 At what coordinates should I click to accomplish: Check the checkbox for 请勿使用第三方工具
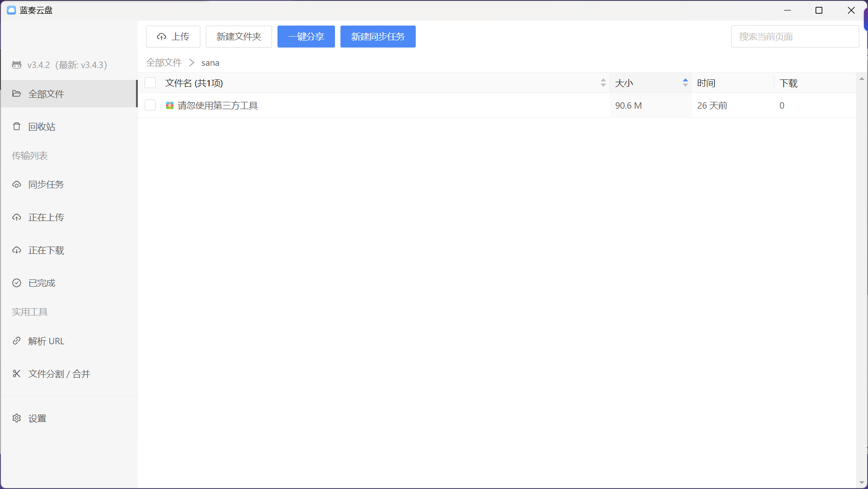pos(150,105)
